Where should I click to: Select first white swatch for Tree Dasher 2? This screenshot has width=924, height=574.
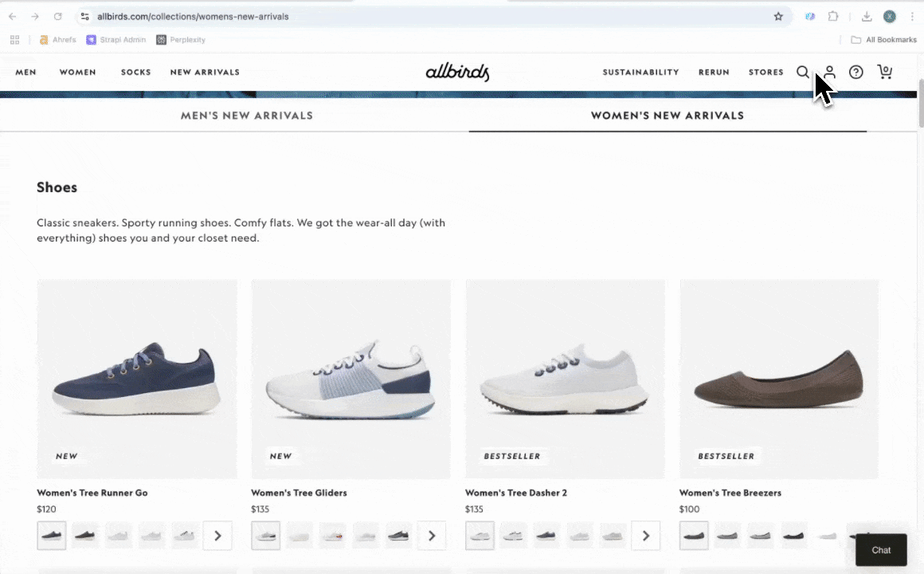[480, 536]
